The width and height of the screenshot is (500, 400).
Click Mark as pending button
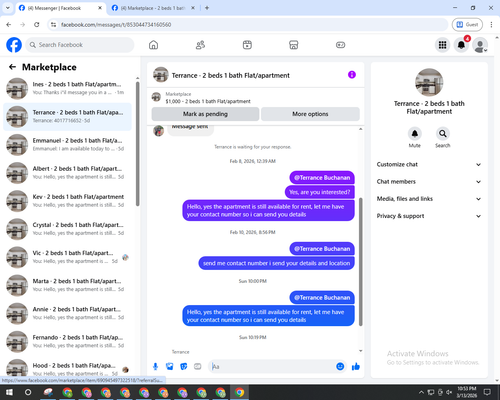pyautogui.click(x=205, y=114)
